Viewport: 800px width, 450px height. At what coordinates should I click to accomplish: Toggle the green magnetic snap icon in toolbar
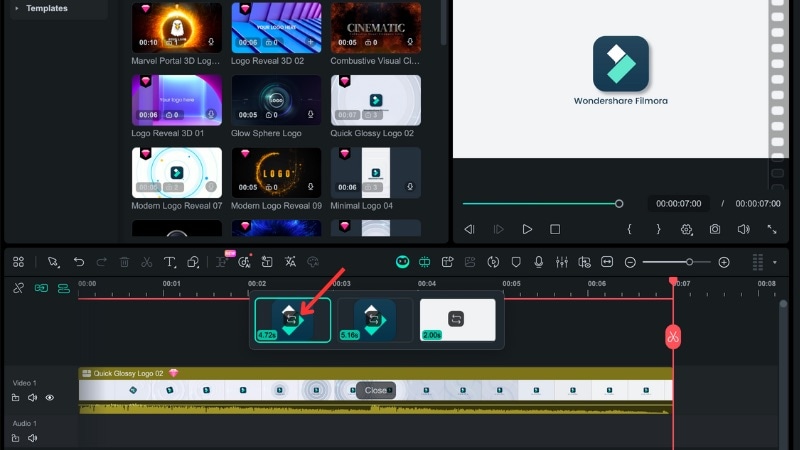424,262
